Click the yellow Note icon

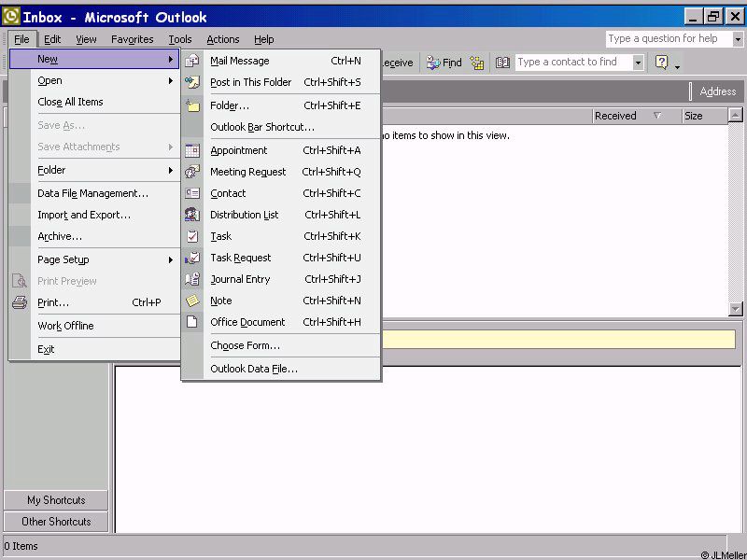(192, 301)
